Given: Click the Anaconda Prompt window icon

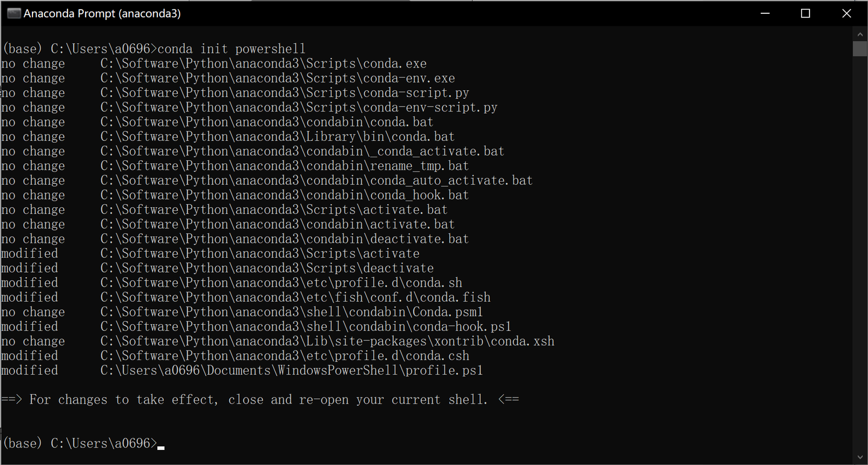Looking at the screenshot, I should pyautogui.click(x=13, y=13).
